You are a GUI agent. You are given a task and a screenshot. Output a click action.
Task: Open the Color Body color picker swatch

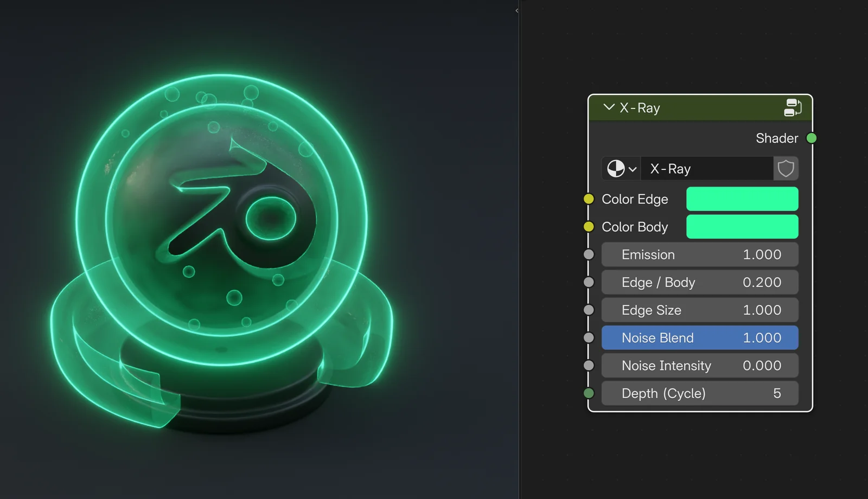pyautogui.click(x=742, y=227)
